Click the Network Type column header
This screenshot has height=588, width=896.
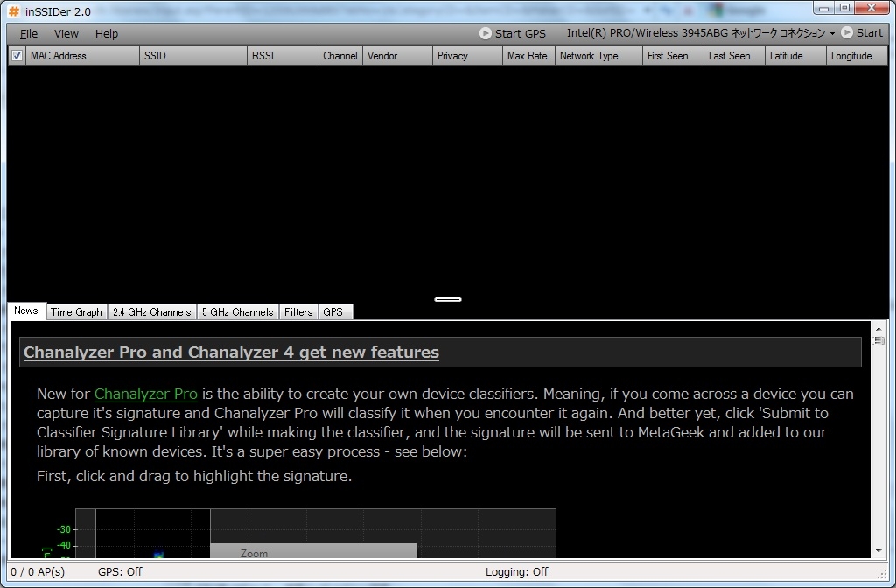coord(598,55)
